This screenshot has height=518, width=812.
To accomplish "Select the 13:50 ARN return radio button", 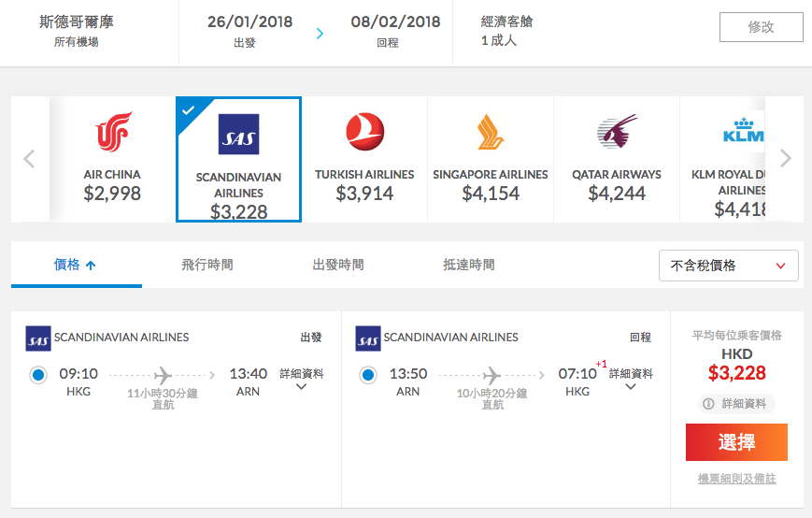I will [367, 375].
